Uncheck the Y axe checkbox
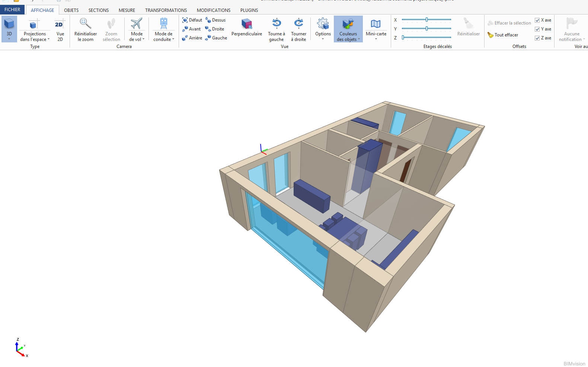 (537, 29)
